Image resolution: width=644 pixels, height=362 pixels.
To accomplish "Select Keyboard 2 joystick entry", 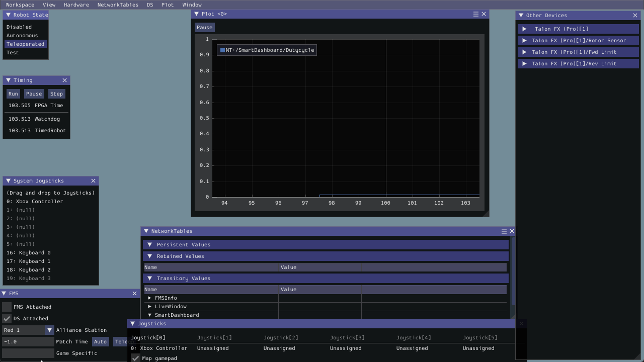I will (29, 269).
